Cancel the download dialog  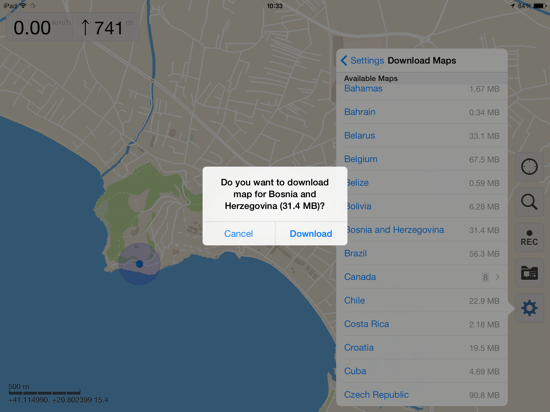click(239, 234)
